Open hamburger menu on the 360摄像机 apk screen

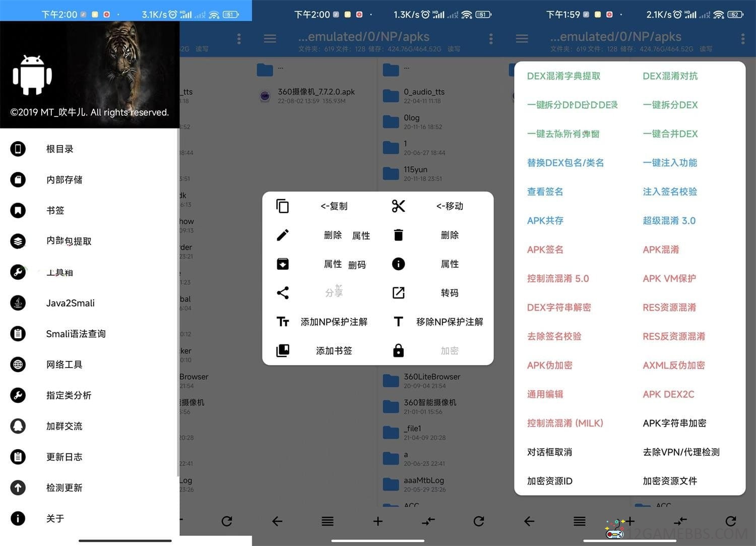point(270,39)
